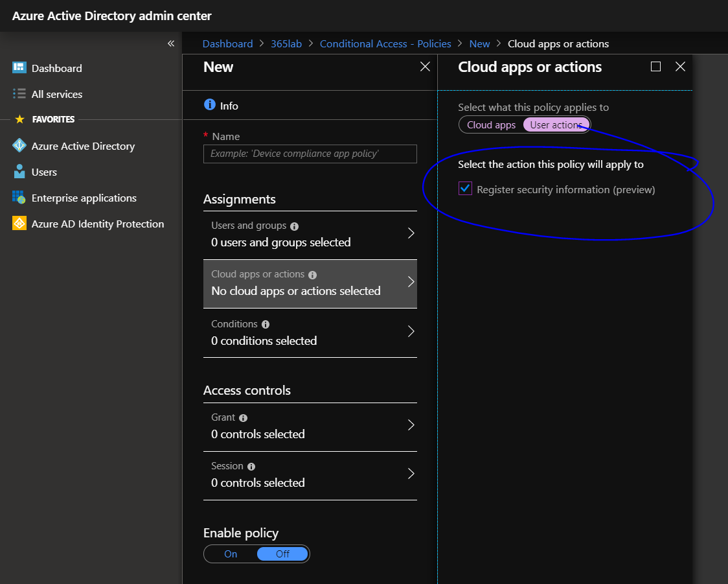Click info icon beside Session
The height and width of the screenshot is (584, 728).
coord(251,467)
